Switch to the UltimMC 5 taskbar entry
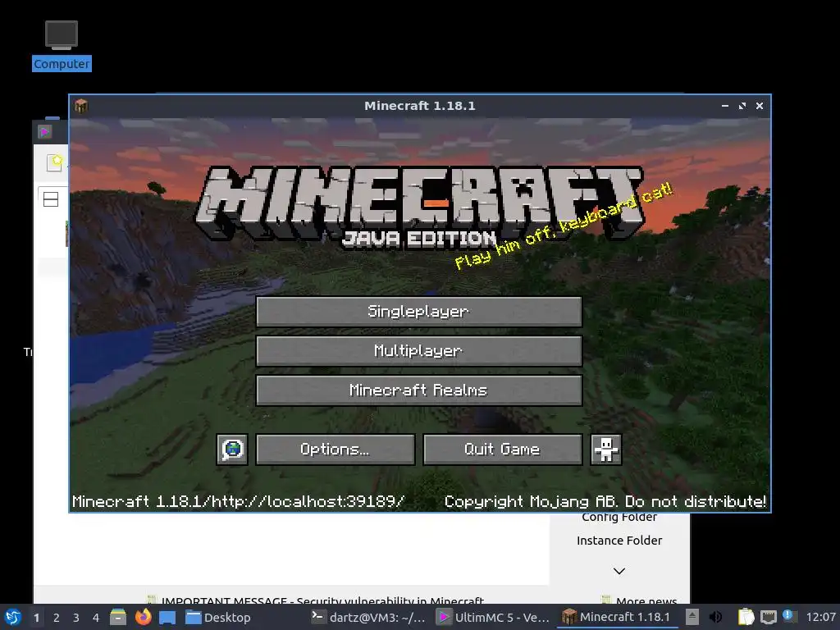 pos(493,618)
